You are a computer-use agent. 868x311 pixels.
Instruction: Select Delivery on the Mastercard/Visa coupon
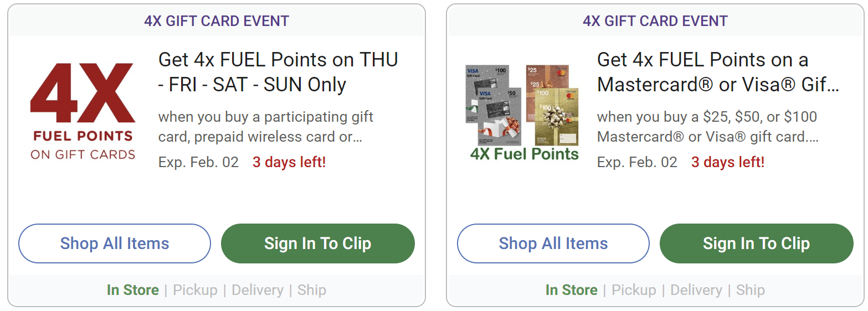point(696,290)
